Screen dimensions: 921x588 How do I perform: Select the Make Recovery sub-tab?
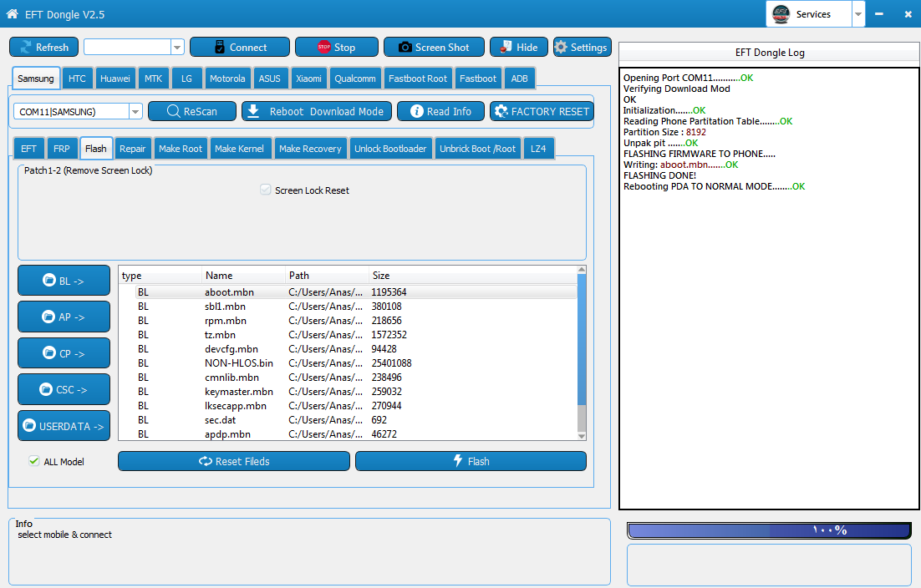pos(310,149)
